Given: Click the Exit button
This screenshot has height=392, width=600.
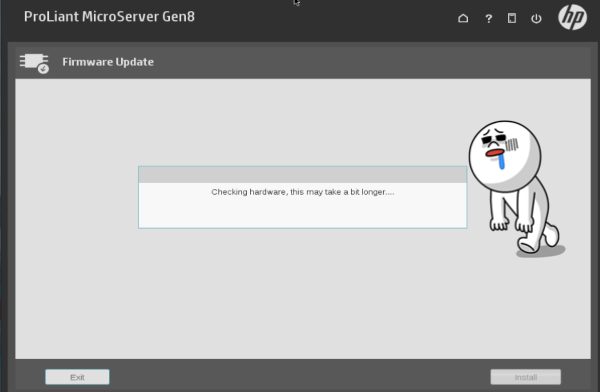Looking at the screenshot, I should [x=77, y=377].
